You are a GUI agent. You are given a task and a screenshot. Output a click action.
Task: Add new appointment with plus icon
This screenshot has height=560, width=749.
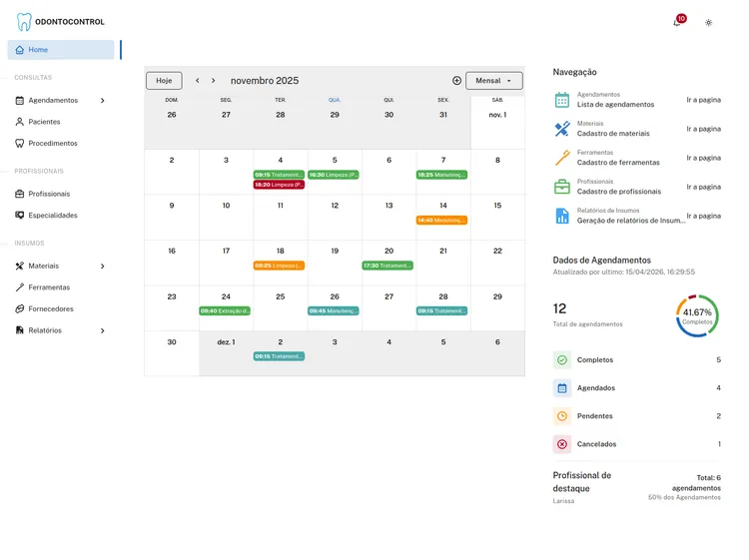(456, 81)
